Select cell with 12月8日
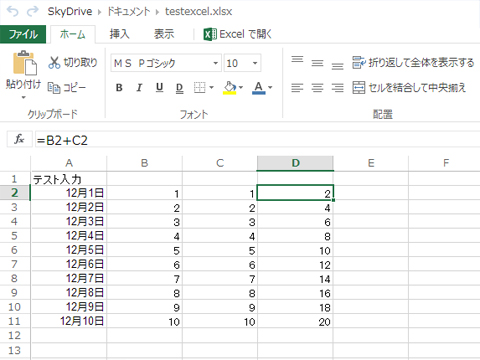Image resolution: width=480 pixels, height=360 pixels. click(x=69, y=293)
